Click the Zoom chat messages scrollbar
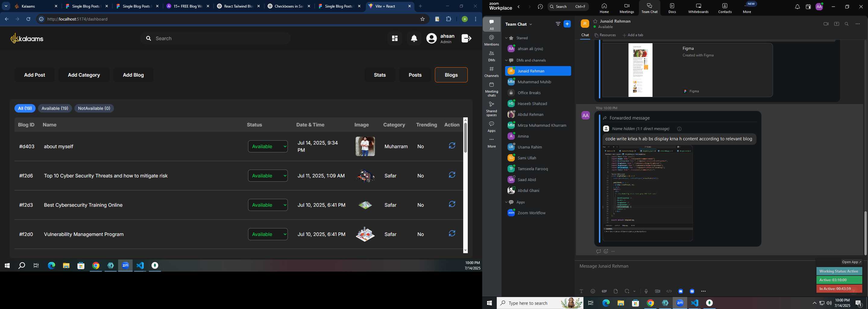The image size is (868, 309). [865, 233]
